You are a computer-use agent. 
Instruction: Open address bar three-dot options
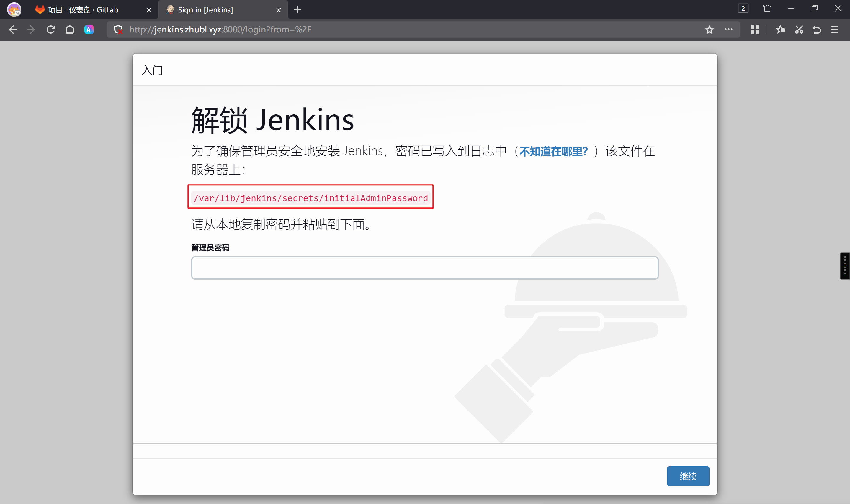pyautogui.click(x=728, y=29)
